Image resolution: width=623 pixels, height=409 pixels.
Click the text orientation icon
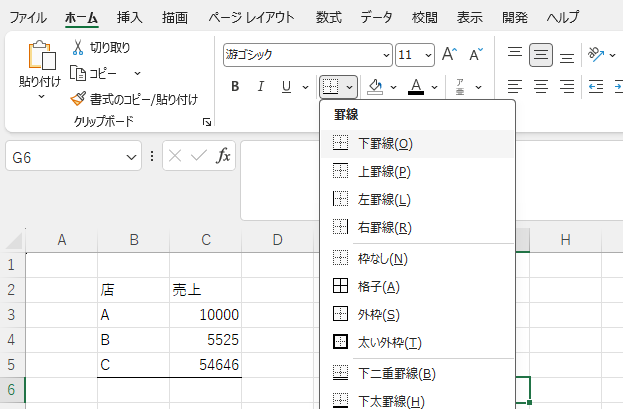[x=596, y=54]
